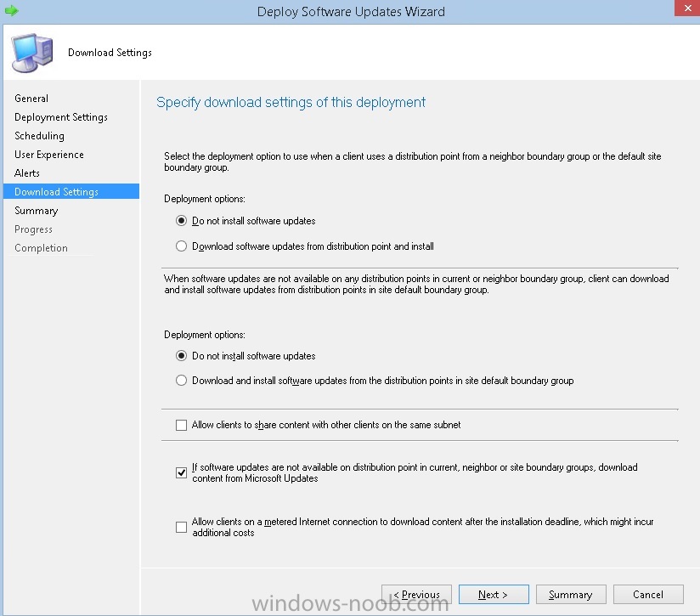Select Download Settings in the sidebar
Screen dimensions: 700x616
(71, 191)
